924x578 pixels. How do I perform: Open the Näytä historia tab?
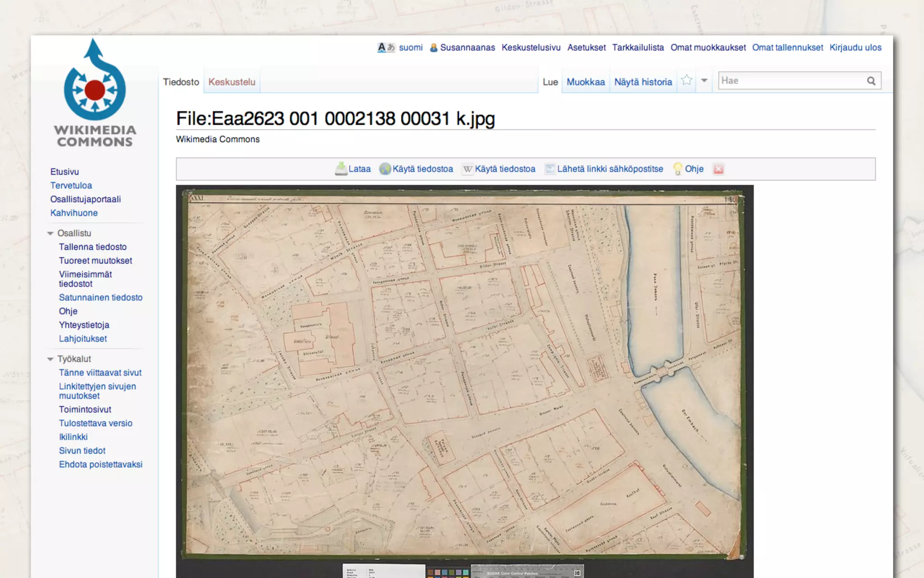click(643, 82)
